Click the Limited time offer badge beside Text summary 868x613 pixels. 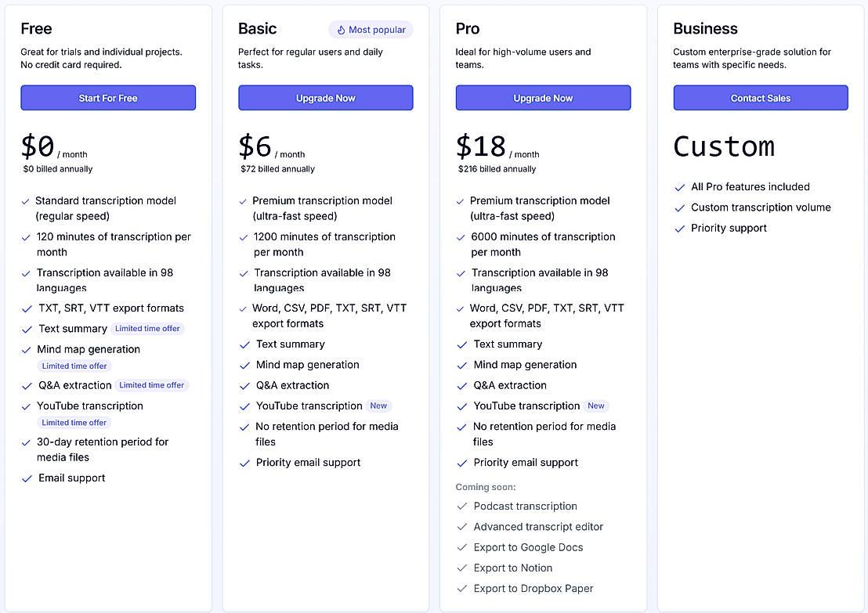[147, 329]
